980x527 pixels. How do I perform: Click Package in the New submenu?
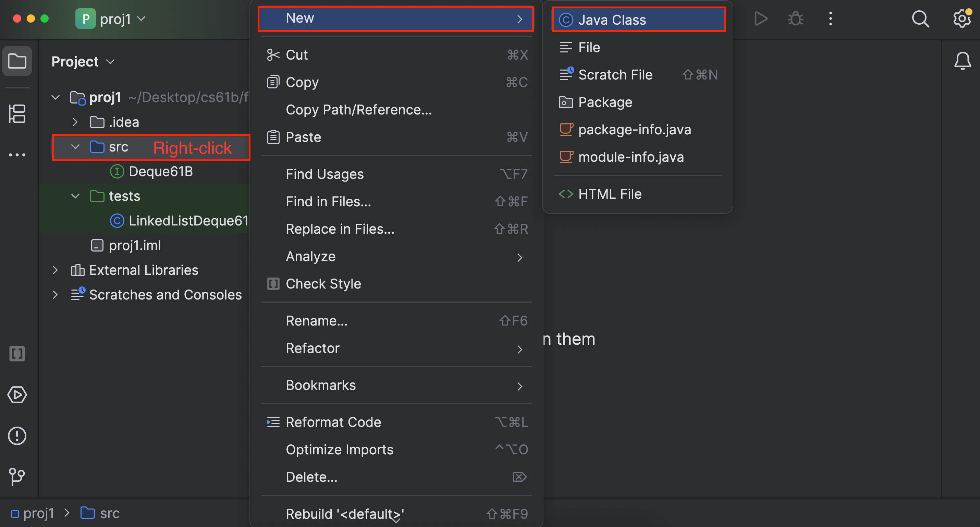(605, 102)
